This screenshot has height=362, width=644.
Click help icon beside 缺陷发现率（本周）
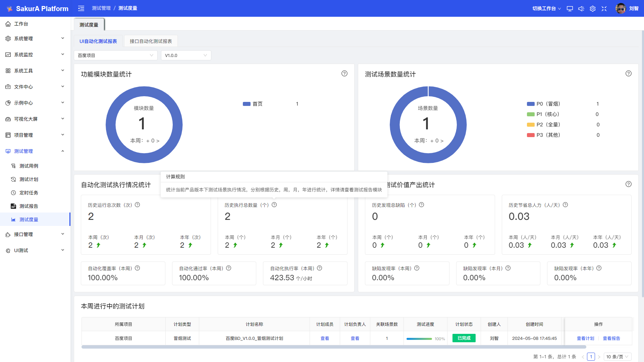(417, 268)
